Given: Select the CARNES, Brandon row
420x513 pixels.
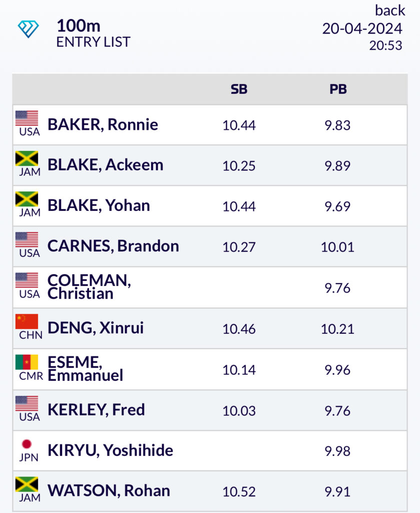Looking at the screenshot, I should [x=210, y=246].
